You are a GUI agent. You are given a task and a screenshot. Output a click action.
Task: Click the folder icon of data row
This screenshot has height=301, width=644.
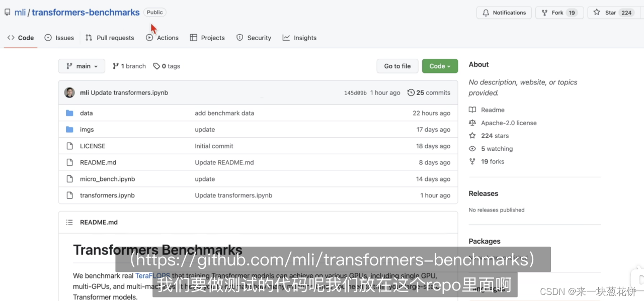tap(69, 113)
